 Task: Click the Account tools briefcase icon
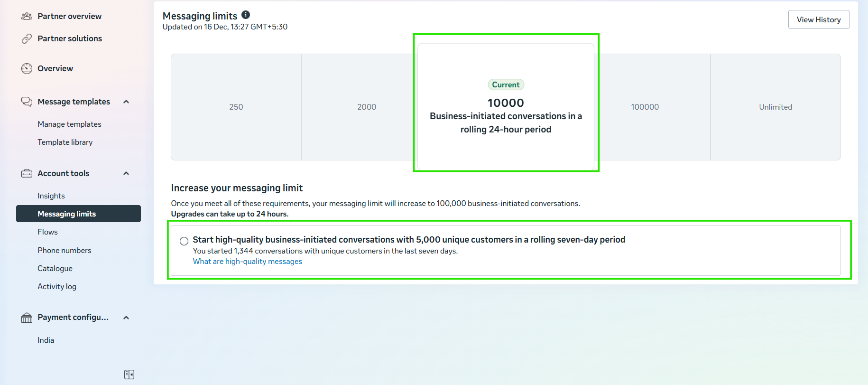27,173
